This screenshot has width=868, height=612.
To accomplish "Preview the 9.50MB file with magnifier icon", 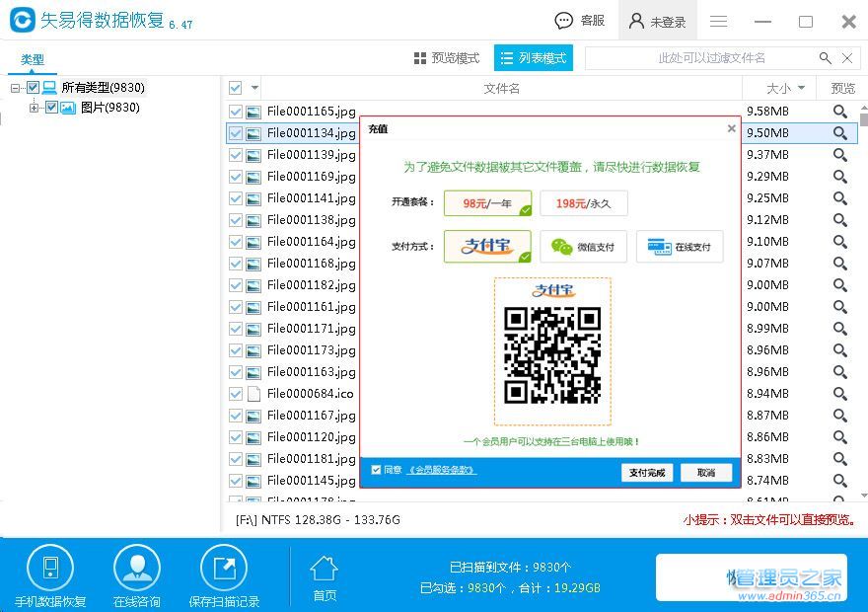I will (839, 133).
